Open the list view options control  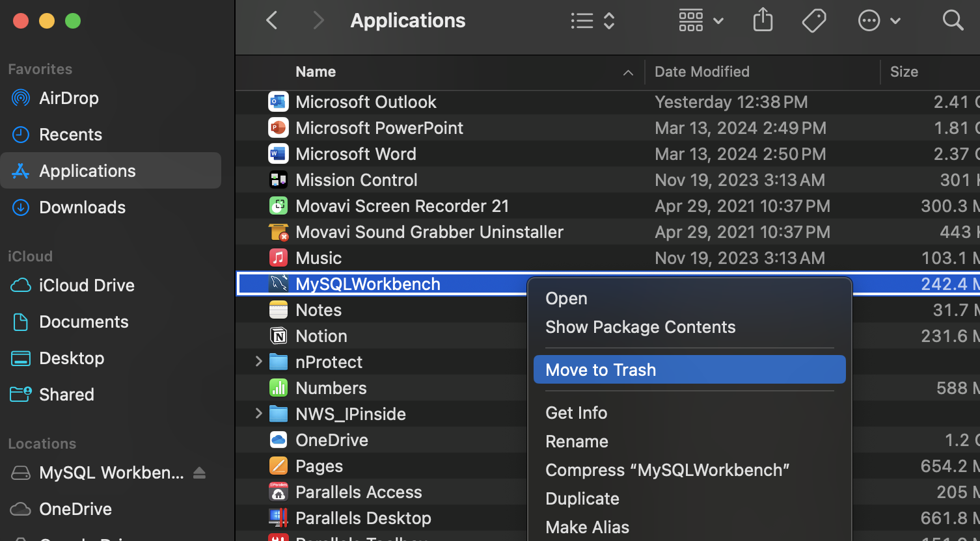coord(593,21)
